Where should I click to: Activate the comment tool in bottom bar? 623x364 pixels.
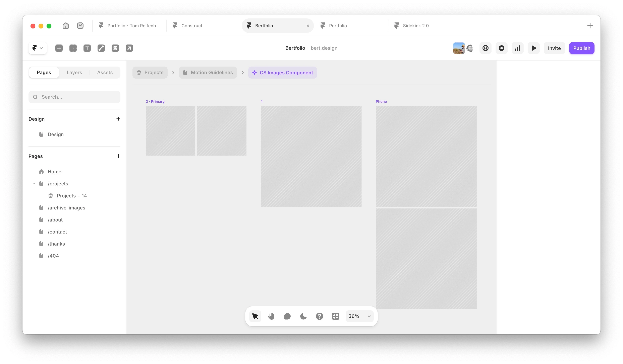pyautogui.click(x=287, y=316)
